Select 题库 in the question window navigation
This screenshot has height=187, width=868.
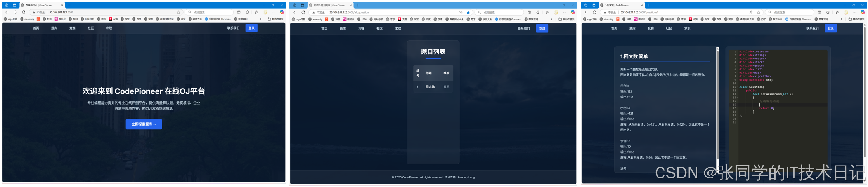(x=632, y=28)
